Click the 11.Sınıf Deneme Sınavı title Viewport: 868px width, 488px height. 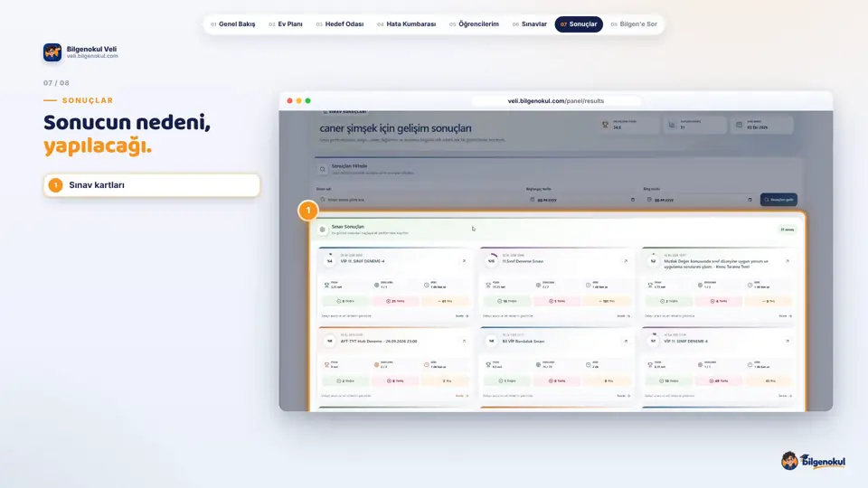[x=523, y=261]
